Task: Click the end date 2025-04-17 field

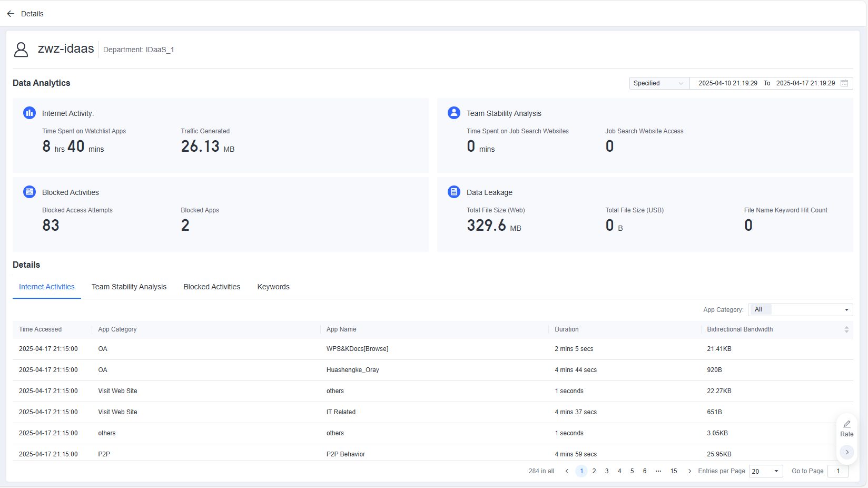Action: [805, 83]
